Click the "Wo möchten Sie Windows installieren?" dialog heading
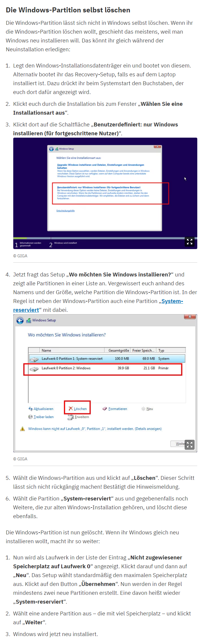The image size is (217, 644). click(x=67, y=335)
